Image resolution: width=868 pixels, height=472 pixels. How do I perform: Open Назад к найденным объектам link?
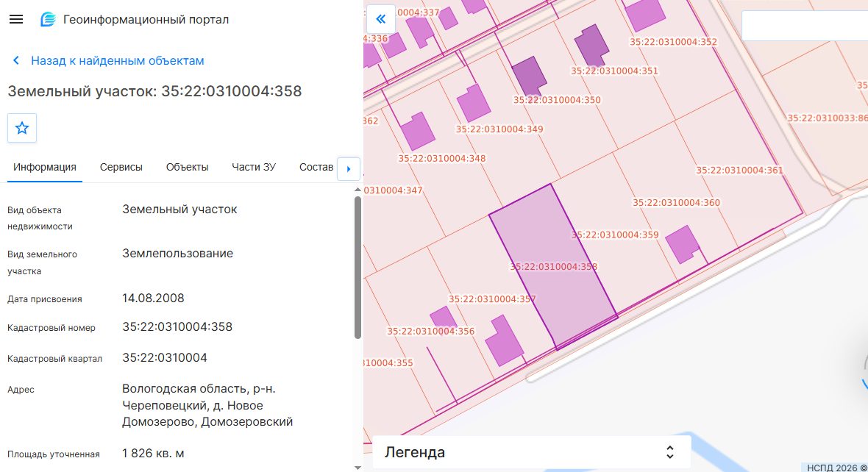coord(118,60)
